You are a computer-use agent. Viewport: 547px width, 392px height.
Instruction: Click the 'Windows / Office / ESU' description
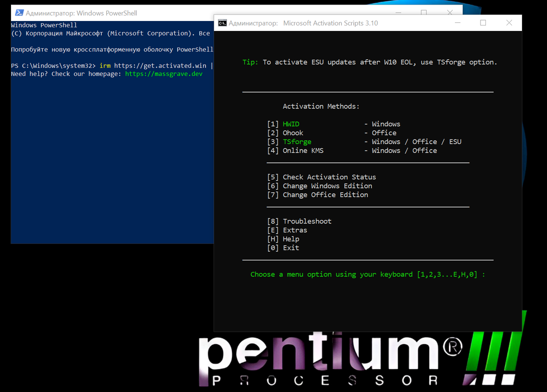pyautogui.click(x=417, y=142)
